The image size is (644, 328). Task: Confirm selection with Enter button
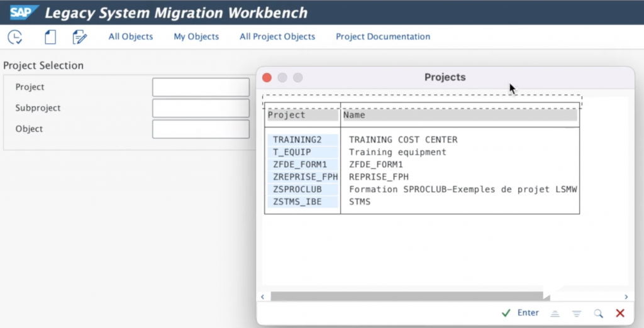click(521, 313)
